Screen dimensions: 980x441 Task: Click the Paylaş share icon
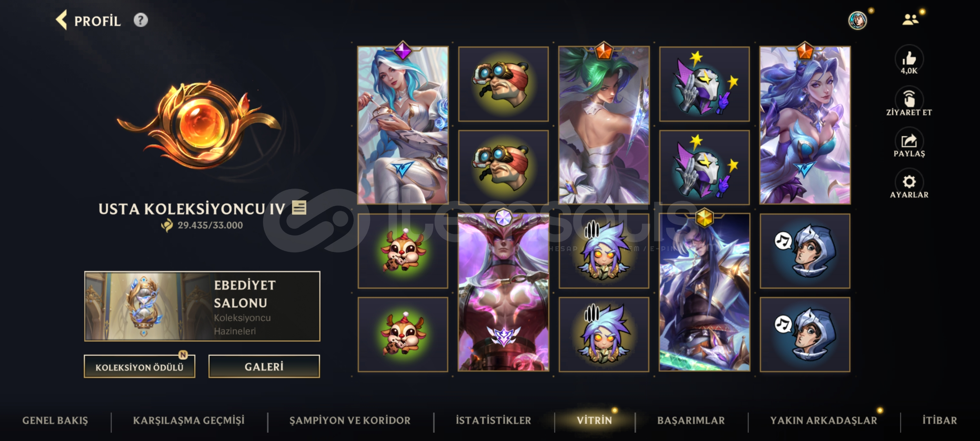909,140
